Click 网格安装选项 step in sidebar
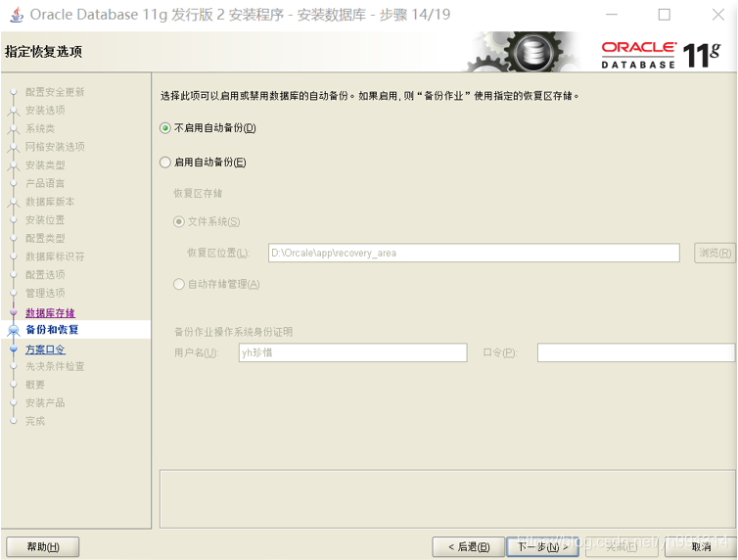The height and width of the screenshot is (560, 738). point(55,147)
